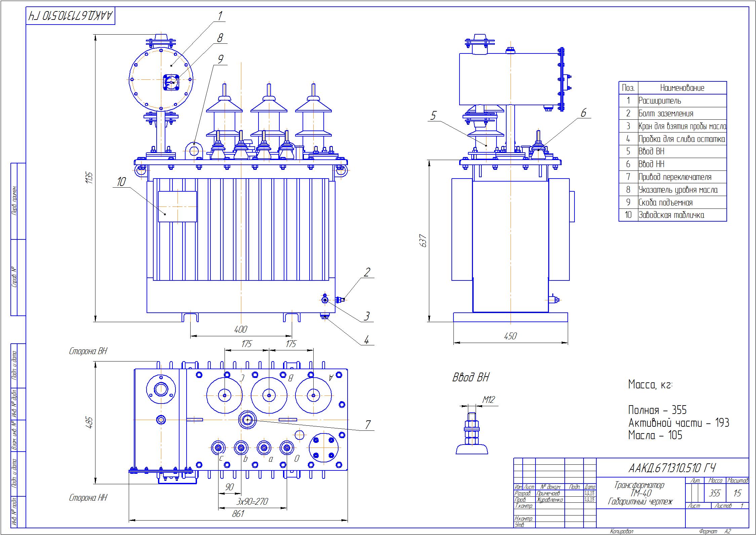The image size is (756, 535).
Task: Select the tap-changer drive on top view
Action: 247,420
